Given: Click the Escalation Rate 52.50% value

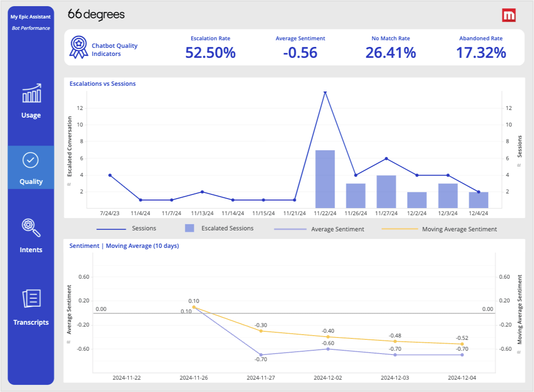Looking at the screenshot, I should [210, 53].
